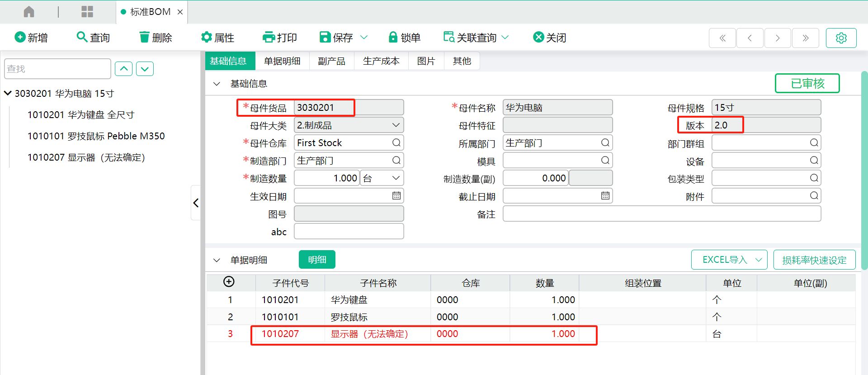Viewport: 868px width, 375px height.
Task: Open the 关联查询 menu
Action: pyautogui.click(x=476, y=38)
